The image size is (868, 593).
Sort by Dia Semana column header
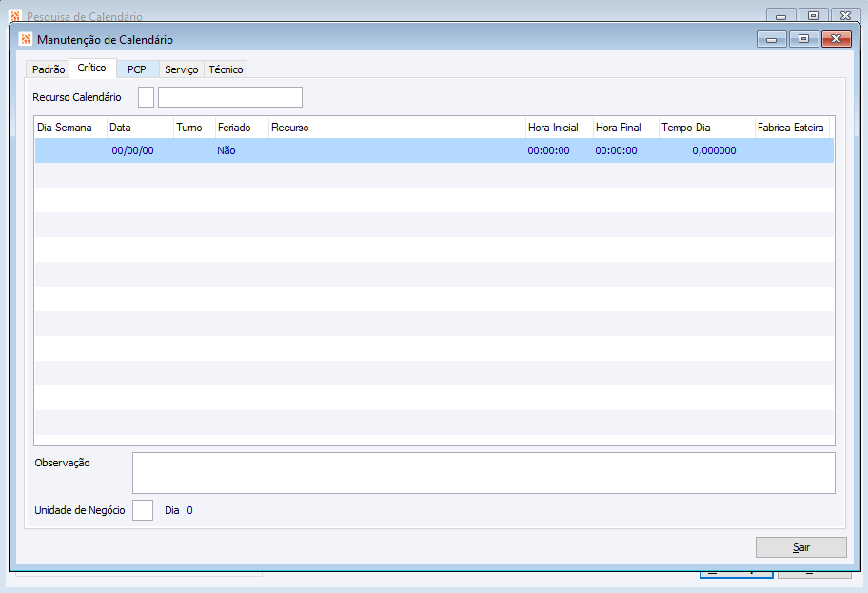click(x=70, y=128)
